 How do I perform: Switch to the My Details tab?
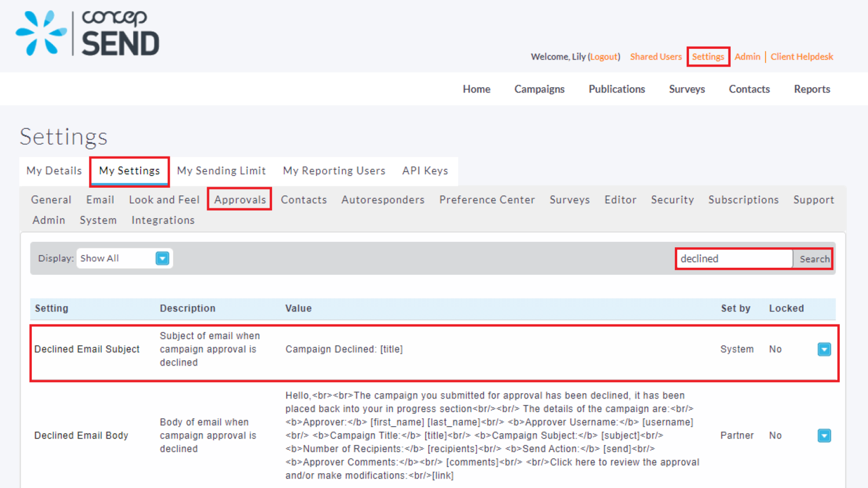53,171
